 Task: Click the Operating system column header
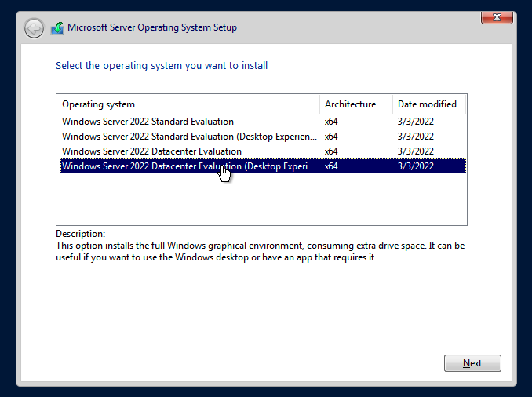point(188,104)
